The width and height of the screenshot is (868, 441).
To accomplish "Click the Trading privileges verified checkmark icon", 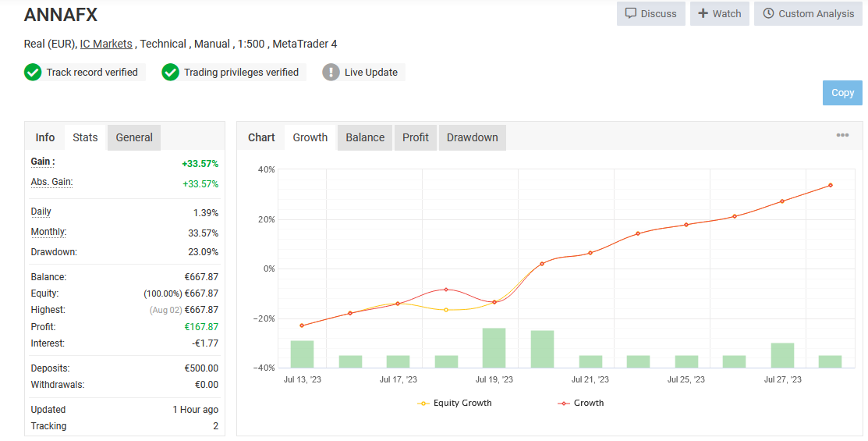I will (x=170, y=72).
